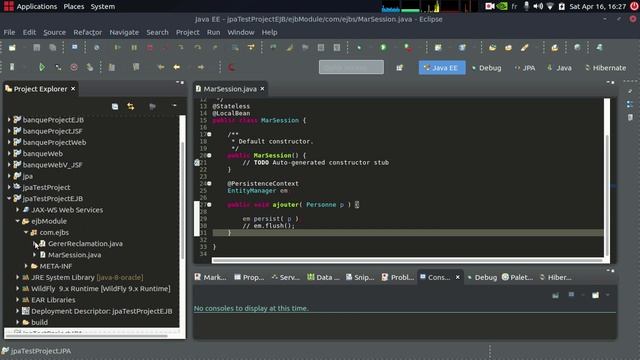Collapse the ejbModule folder
The height and width of the screenshot is (360, 640).
click(x=18, y=221)
